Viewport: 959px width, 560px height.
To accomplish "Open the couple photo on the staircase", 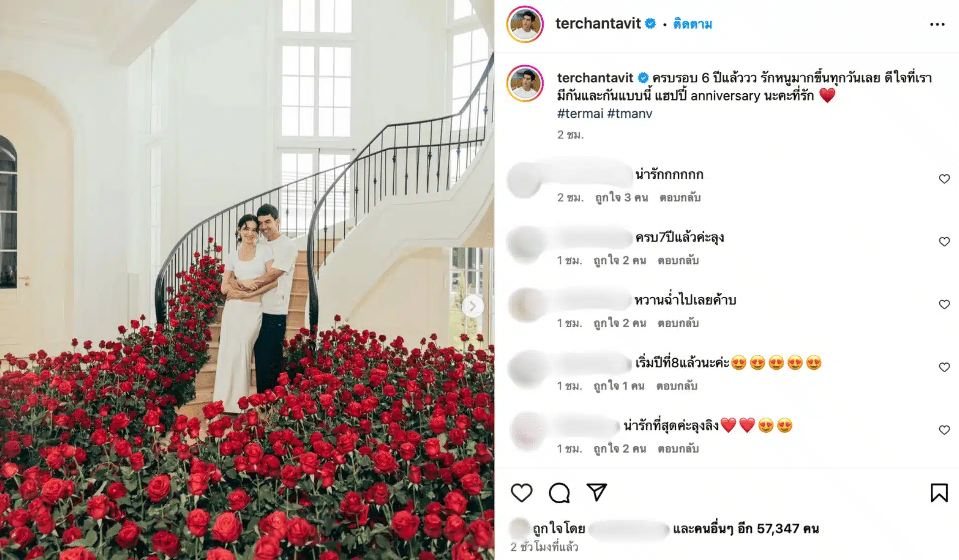I will coord(247,280).
